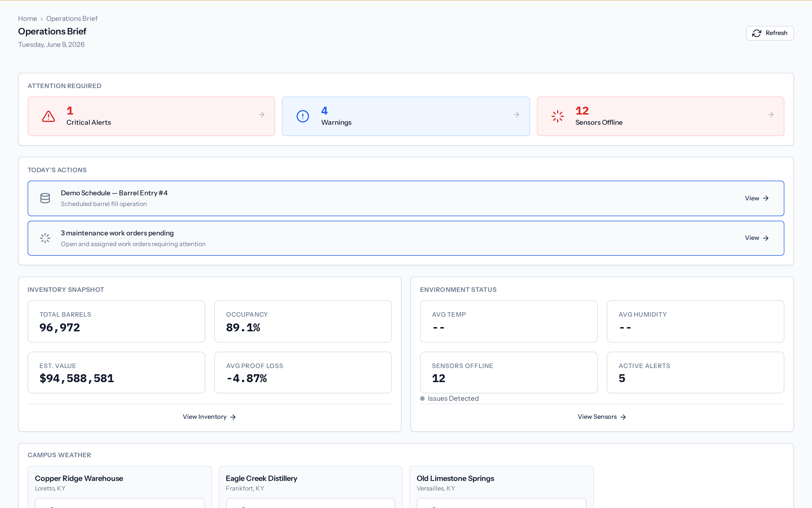Image resolution: width=812 pixels, height=508 pixels.
Task: Click the Tuesday, June 9, 2026 date
Action: coord(51,44)
